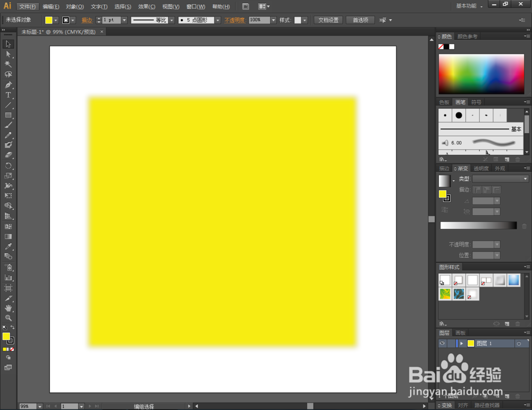Click yellow fill swatch in gradient panel
Screen dimensions: 532x410
click(443, 194)
